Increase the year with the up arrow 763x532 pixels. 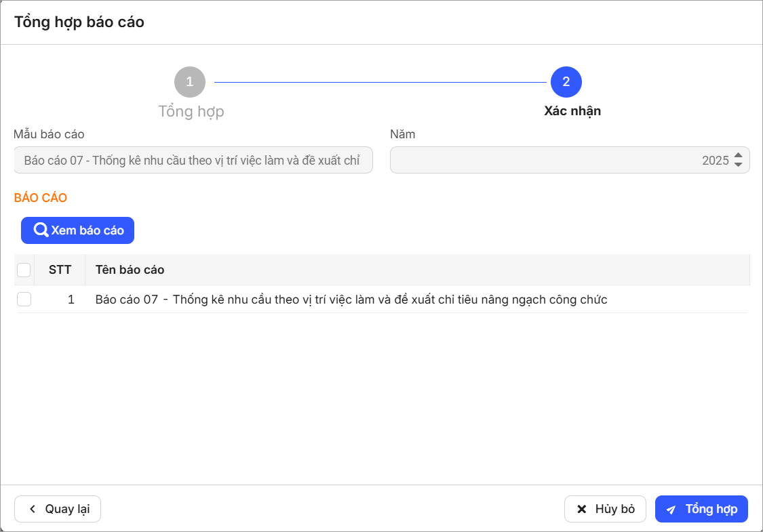click(739, 156)
